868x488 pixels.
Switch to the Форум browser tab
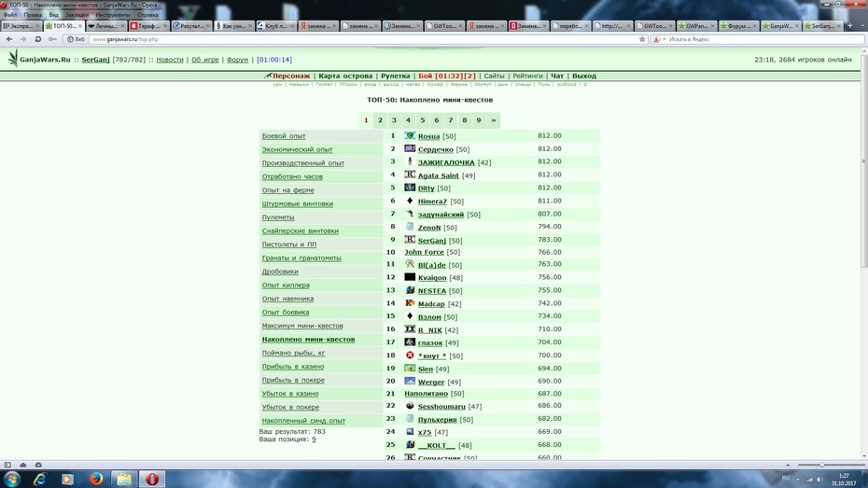(x=738, y=26)
